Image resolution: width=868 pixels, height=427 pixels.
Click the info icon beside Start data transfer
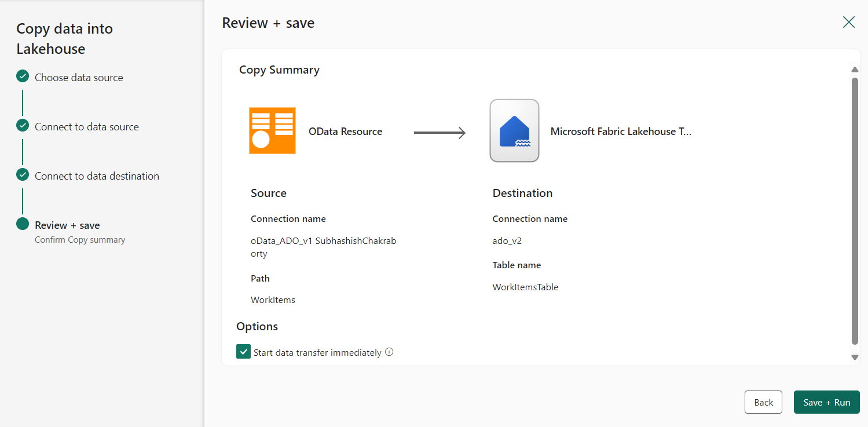click(x=389, y=352)
